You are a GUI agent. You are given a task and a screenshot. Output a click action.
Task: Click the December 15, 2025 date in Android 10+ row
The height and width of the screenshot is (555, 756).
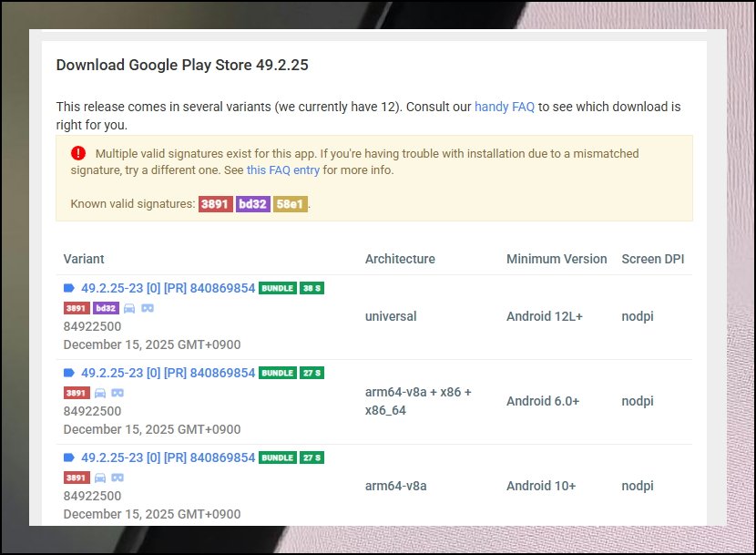(152, 514)
